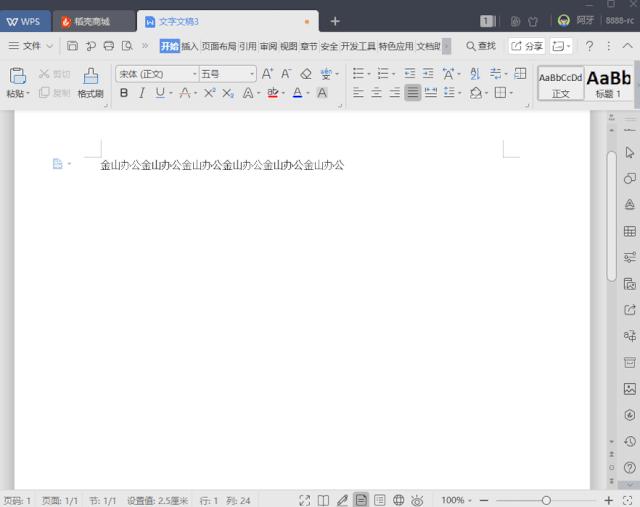640x507 pixels.
Task: Click the 分享 share button
Action: click(527, 46)
